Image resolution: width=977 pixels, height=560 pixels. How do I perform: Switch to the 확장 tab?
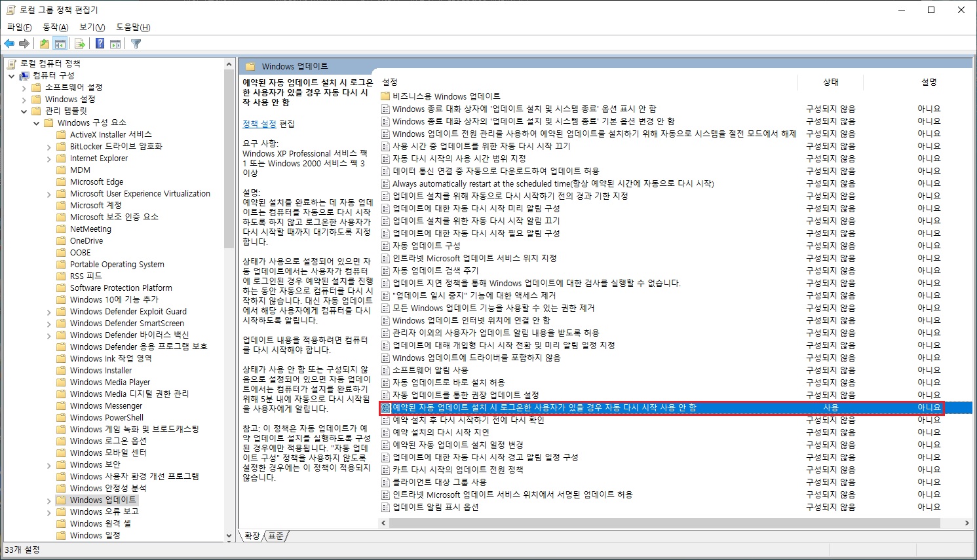click(x=252, y=536)
